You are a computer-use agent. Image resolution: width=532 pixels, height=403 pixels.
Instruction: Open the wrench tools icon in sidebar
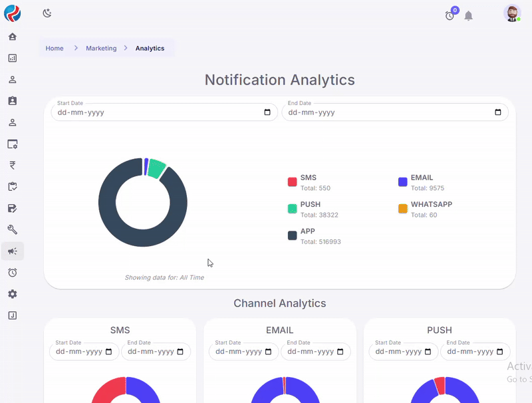point(12,229)
